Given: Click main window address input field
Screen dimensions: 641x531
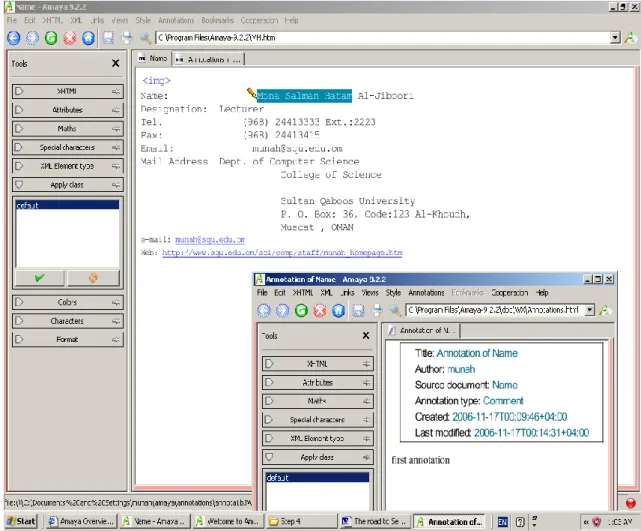Looking at the screenshot, I should [383, 38].
